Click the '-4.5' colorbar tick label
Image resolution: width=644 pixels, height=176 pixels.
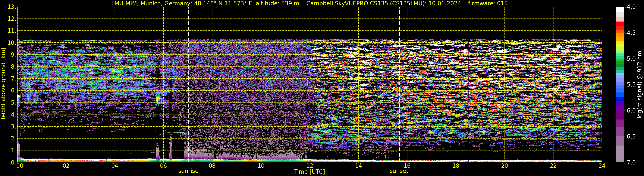pos(630,33)
